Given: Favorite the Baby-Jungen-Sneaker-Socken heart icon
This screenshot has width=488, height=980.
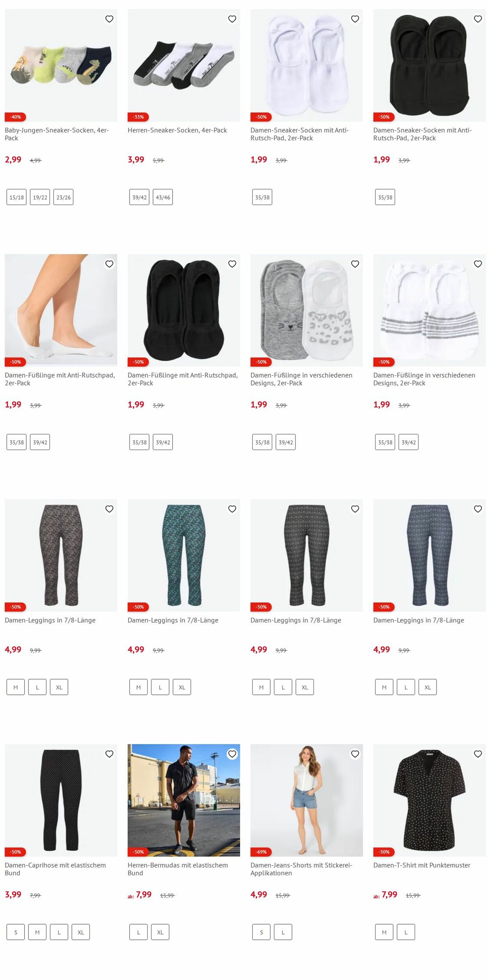Looking at the screenshot, I should [109, 19].
